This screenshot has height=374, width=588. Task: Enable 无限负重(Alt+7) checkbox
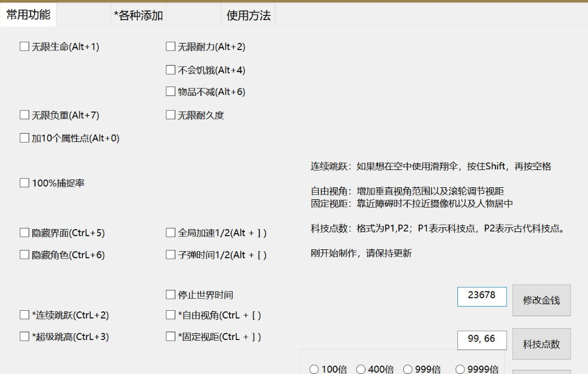coord(24,115)
